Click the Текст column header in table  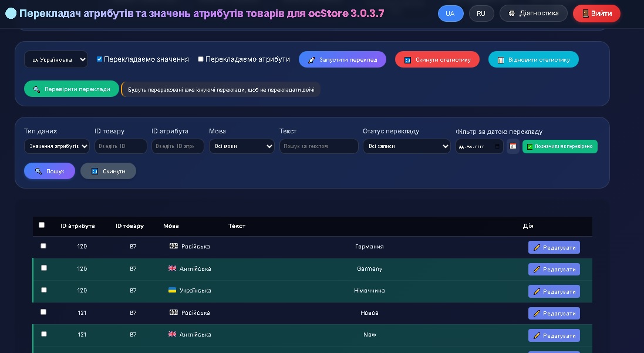[237, 226]
